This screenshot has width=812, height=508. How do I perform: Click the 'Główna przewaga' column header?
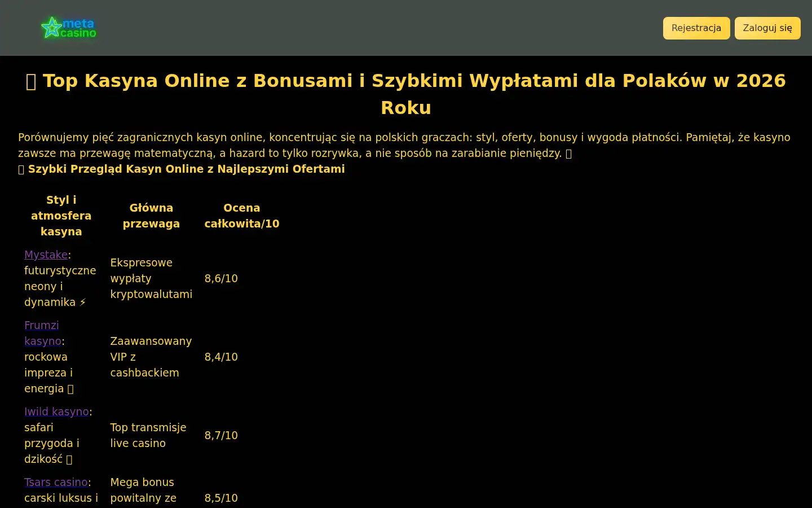click(151, 216)
